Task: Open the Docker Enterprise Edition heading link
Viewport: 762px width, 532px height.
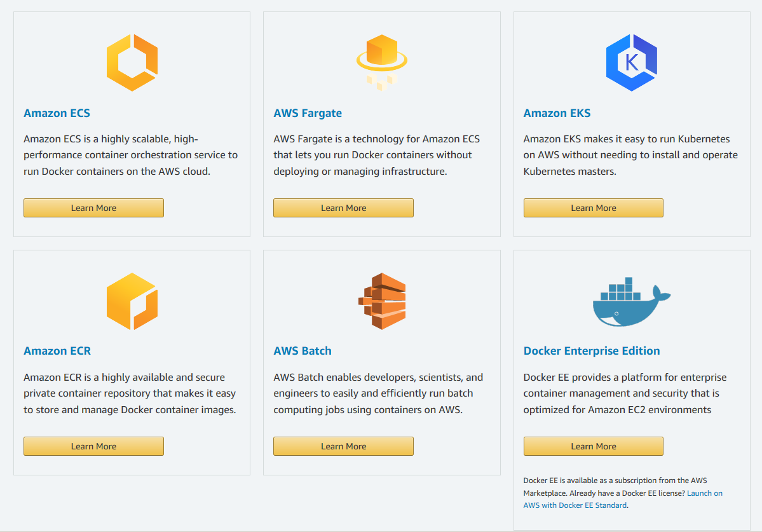Action: point(592,351)
